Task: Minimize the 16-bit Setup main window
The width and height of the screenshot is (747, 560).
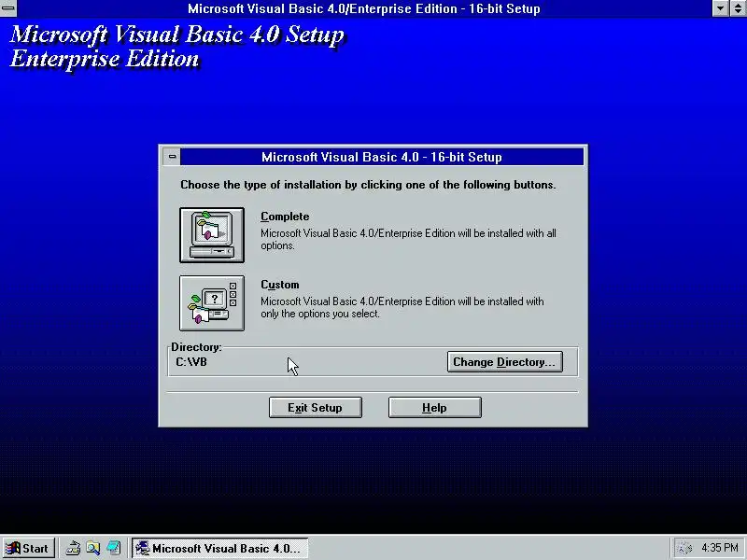Action: [x=720, y=8]
